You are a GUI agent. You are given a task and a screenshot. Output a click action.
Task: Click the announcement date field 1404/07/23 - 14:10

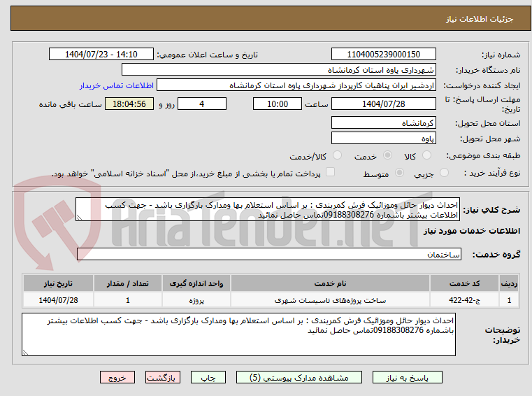(x=101, y=55)
